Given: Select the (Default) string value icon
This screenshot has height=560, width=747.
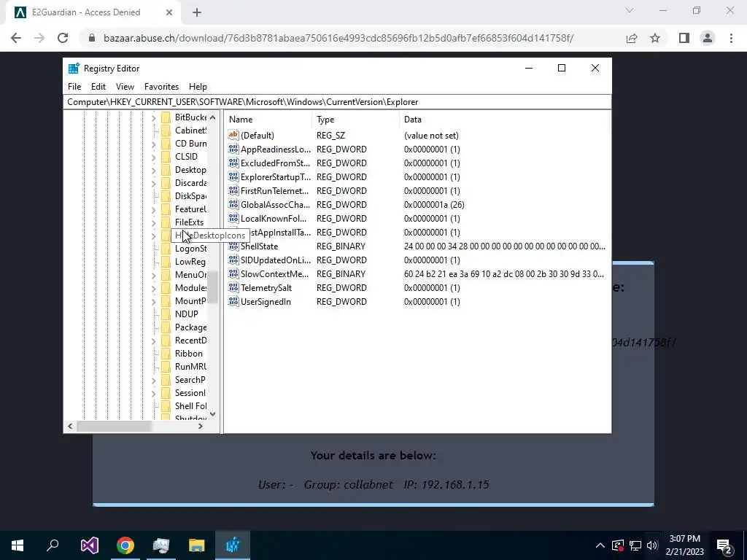Looking at the screenshot, I should click(233, 135).
